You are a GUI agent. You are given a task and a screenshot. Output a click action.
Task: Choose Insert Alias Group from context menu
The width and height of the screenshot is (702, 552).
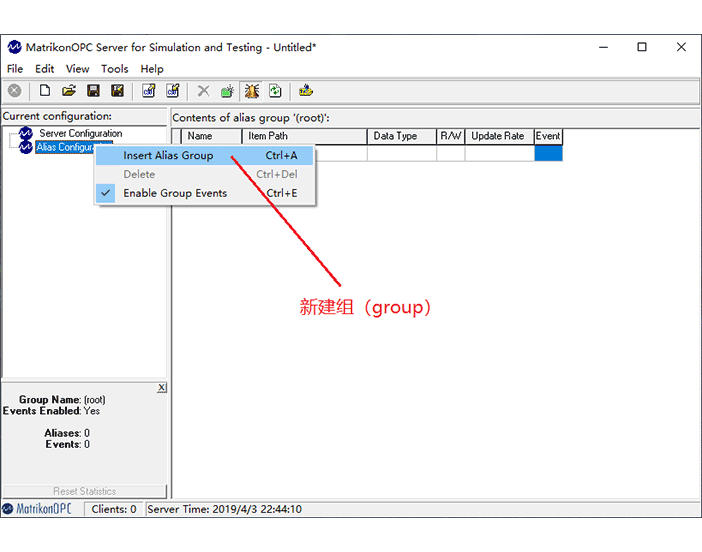click(x=205, y=155)
